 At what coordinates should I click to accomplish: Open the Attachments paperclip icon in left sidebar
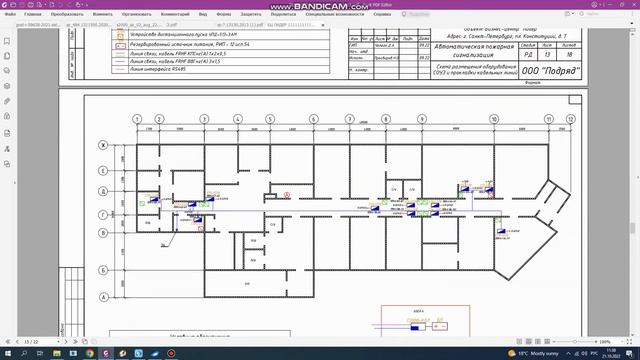[7, 101]
